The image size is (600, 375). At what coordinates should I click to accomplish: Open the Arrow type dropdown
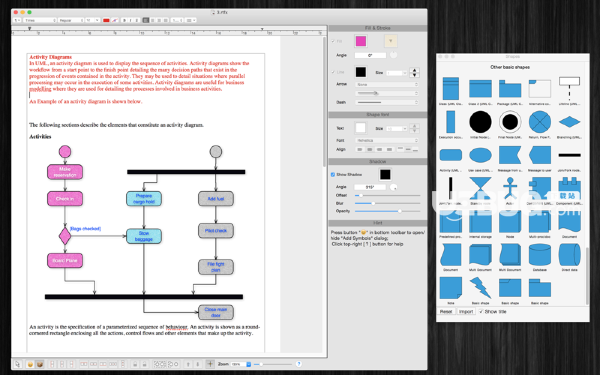tap(387, 84)
